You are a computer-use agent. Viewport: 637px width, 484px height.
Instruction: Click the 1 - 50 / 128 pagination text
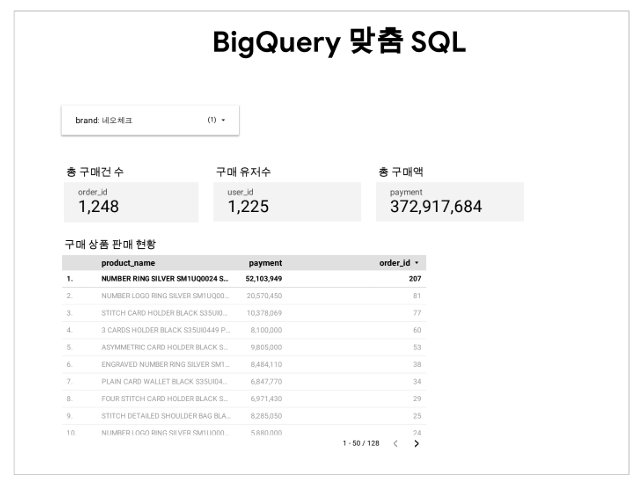(361, 443)
